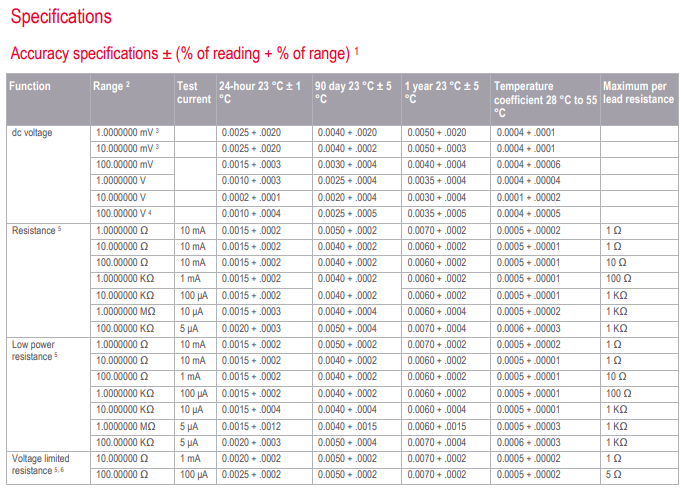Select the '0.0020 + .0002' value

[x=251, y=459]
